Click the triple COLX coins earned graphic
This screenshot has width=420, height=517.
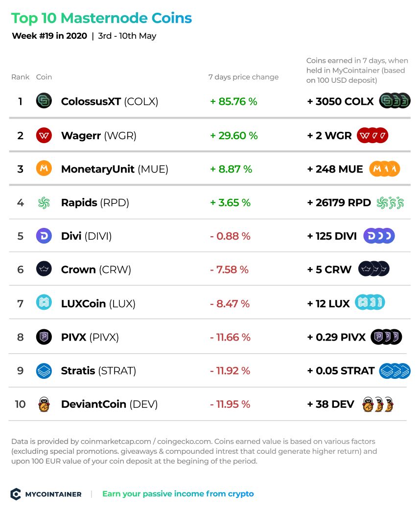(x=395, y=101)
